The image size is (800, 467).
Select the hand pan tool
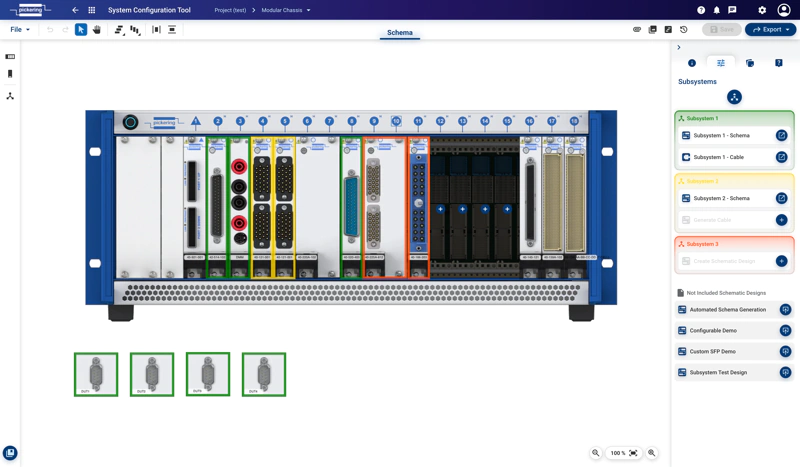coord(96,30)
